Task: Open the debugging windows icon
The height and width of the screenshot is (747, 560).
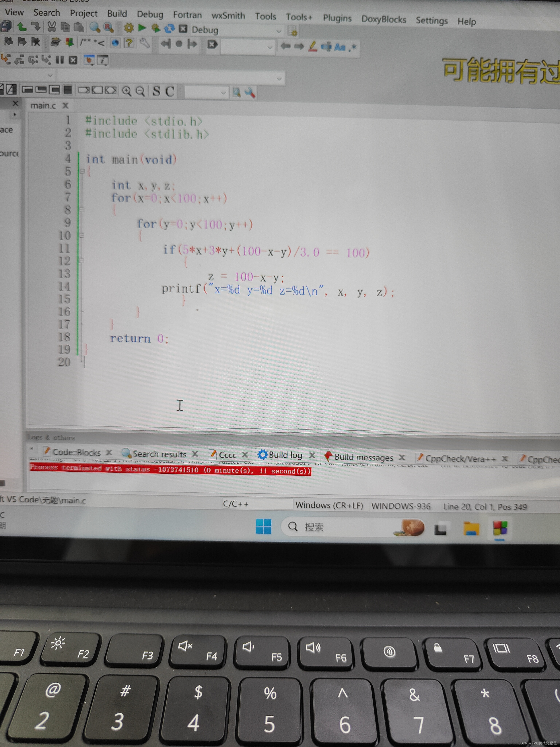Action: point(89,60)
